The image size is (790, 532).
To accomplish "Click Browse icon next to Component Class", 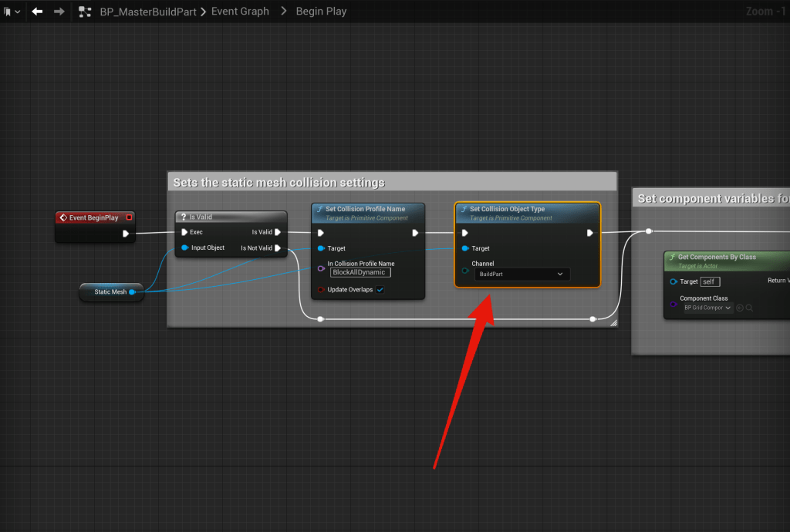I will point(749,308).
